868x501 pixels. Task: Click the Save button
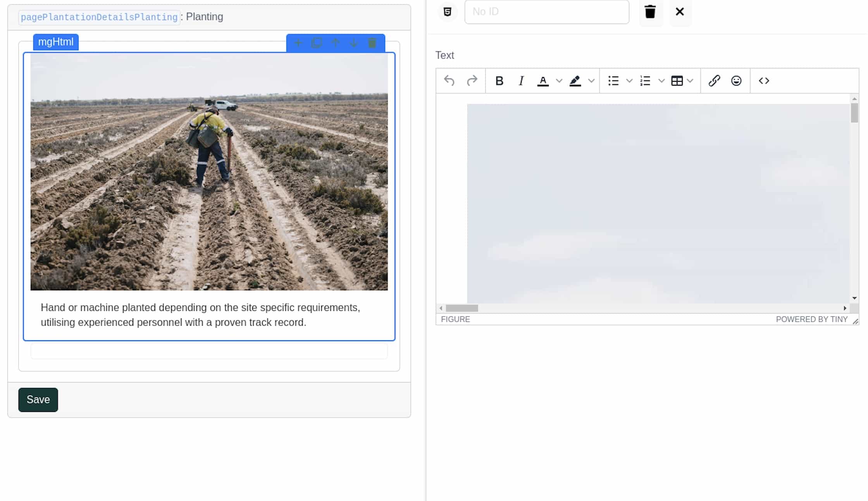pyautogui.click(x=38, y=400)
